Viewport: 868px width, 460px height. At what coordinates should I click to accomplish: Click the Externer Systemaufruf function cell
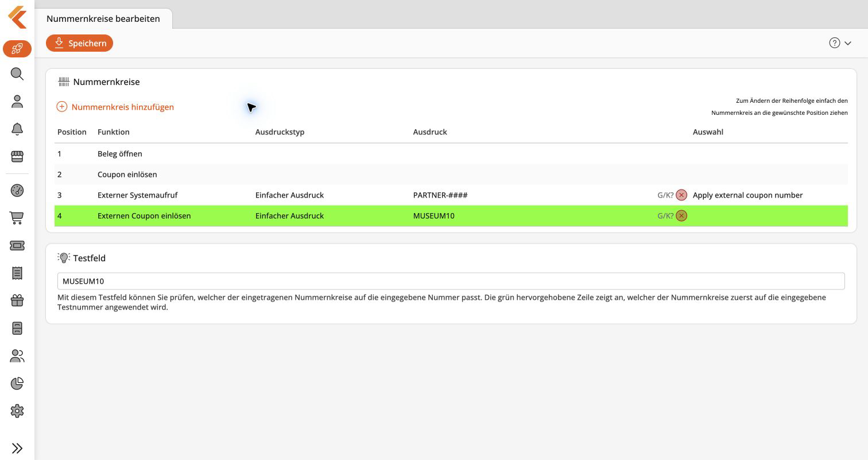click(138, 195)
